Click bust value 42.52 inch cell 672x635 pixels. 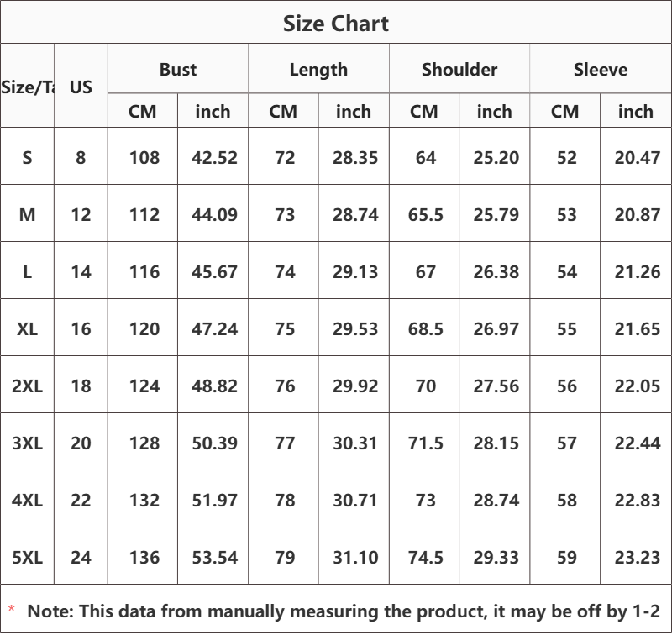(x=214, y=157)
